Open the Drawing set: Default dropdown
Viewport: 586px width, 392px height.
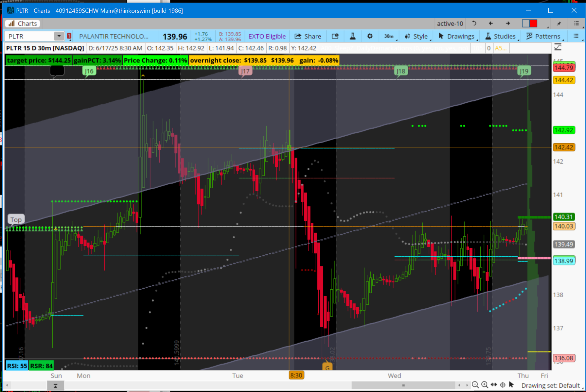point(551,385)
